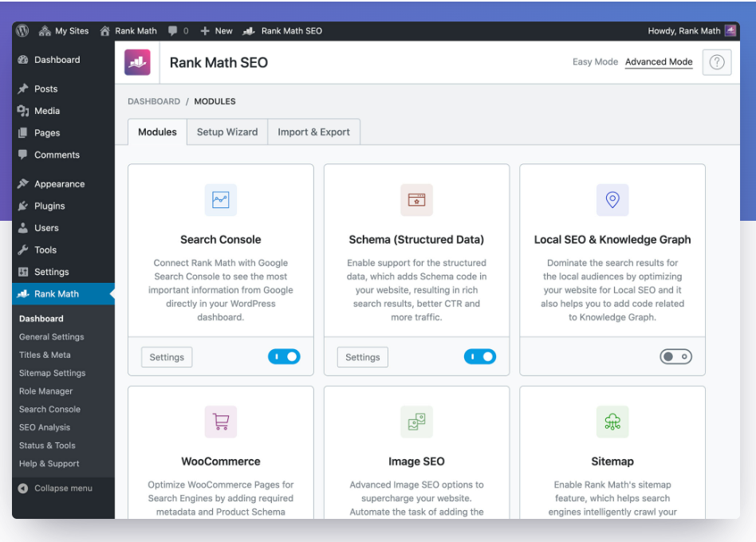Open the Rank Math sidebar menu
Viewport: 756px width, 542px height.
[x=63, y=294]
